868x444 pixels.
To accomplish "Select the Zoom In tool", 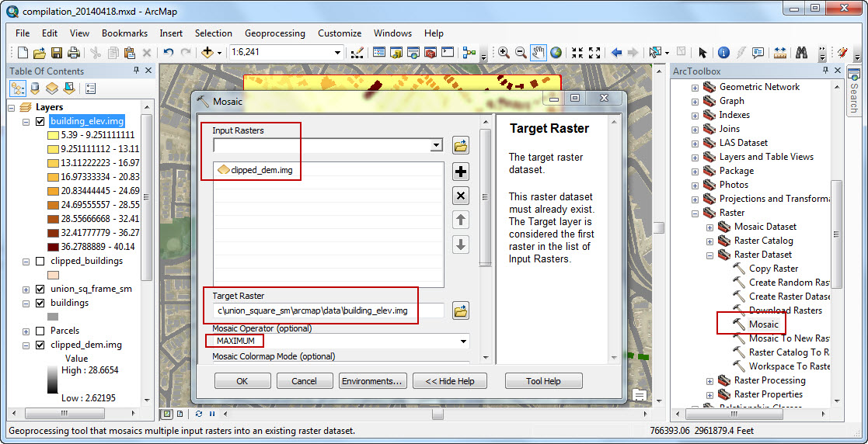I will [504, 53].
